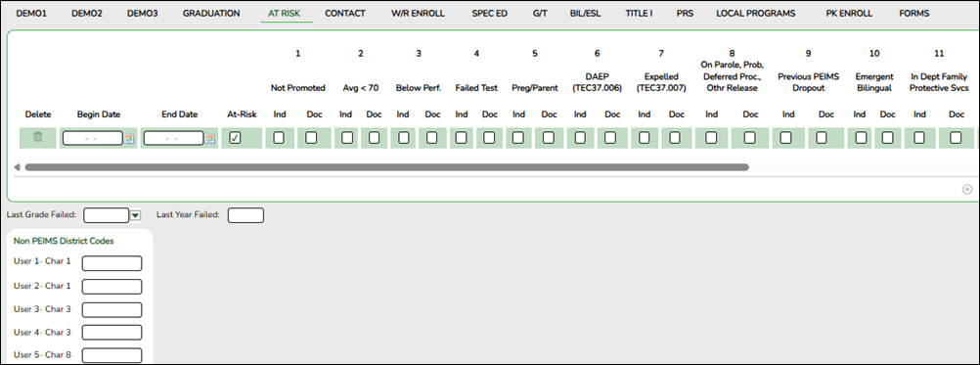Click the User 3- Char 3 field

click(111, 309)
